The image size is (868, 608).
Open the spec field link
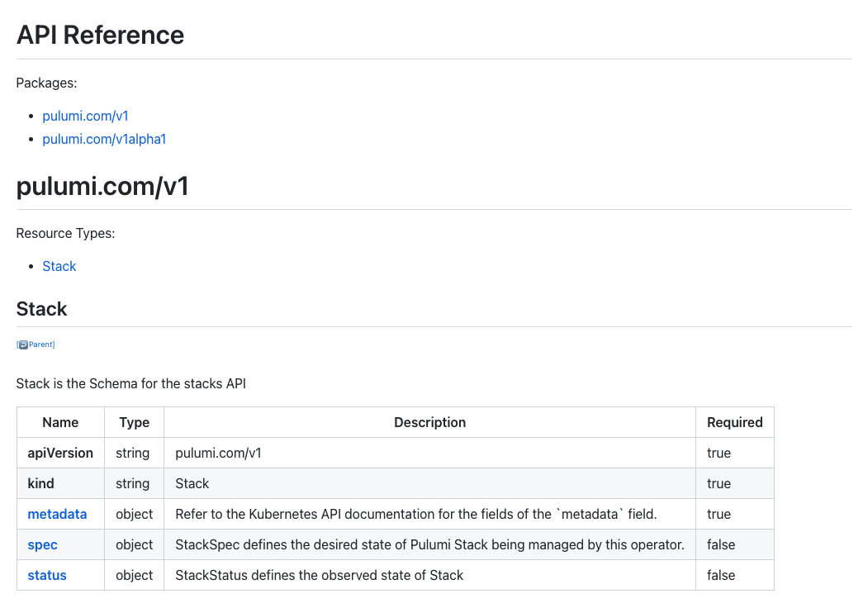click(43, 545)
